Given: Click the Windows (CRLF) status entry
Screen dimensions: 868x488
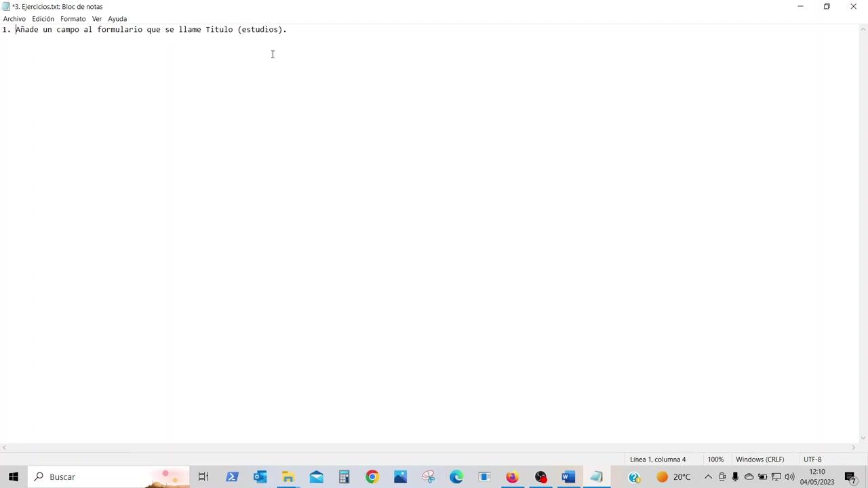Looking at the screenshot, I should point(759,460).
